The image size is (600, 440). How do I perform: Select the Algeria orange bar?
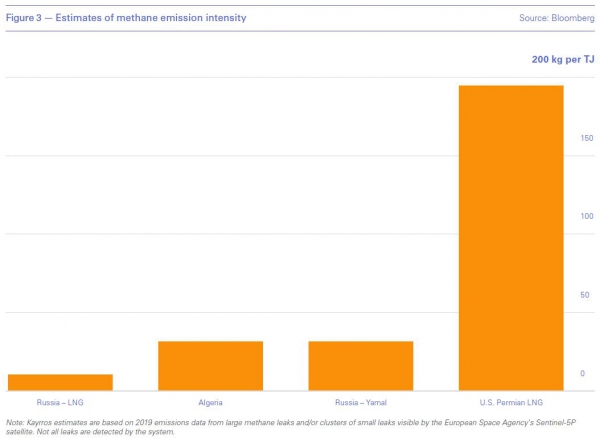[x=210, y=365]
